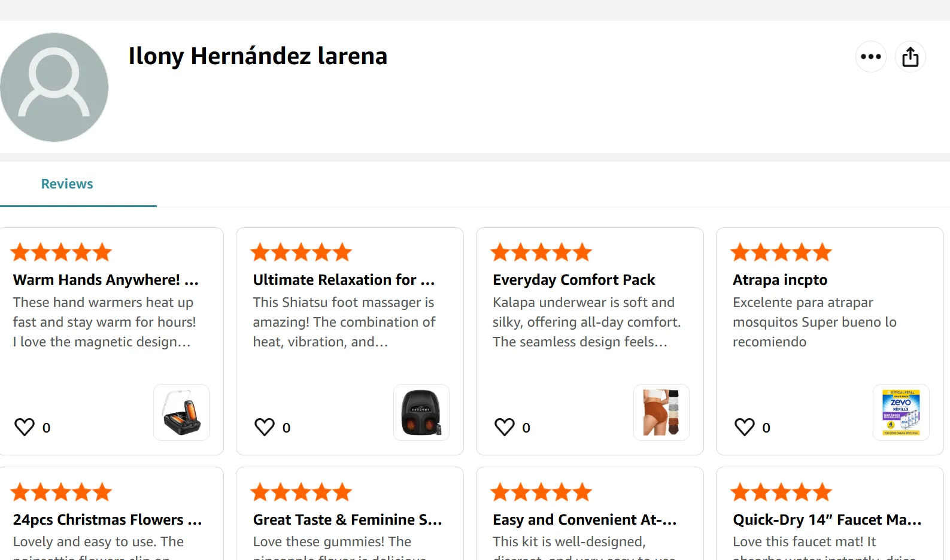Click the share profile icon
Image resolution: width=950 pixels, height=560 pixels.
point(910,57)
